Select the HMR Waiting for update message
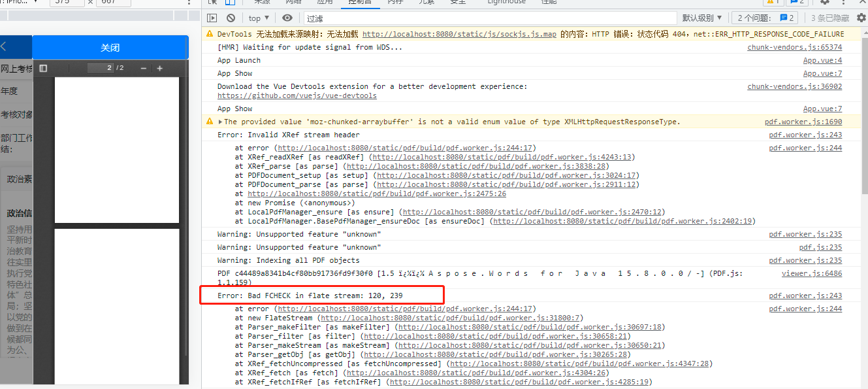The width and height of the screenshot is (868, 389). click(x=310, y=47)
